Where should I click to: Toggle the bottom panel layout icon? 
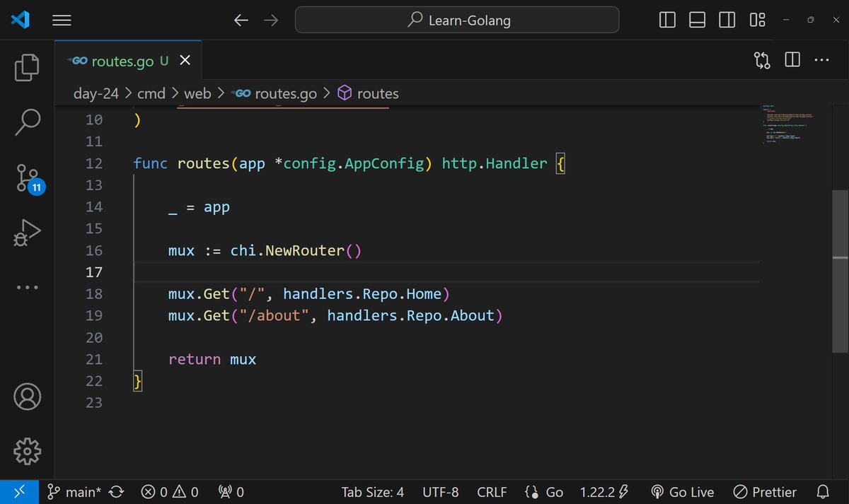click(x=698, y=20)
